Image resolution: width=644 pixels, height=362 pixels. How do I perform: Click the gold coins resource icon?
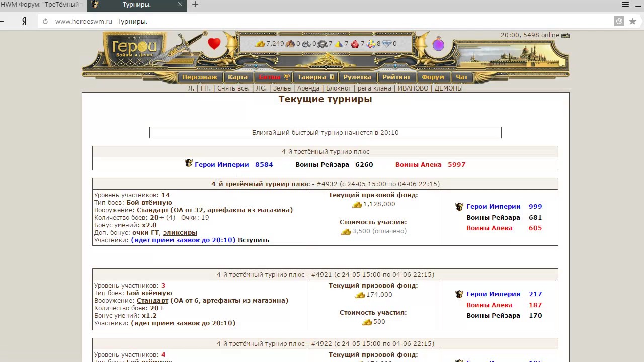coord(260,44)
